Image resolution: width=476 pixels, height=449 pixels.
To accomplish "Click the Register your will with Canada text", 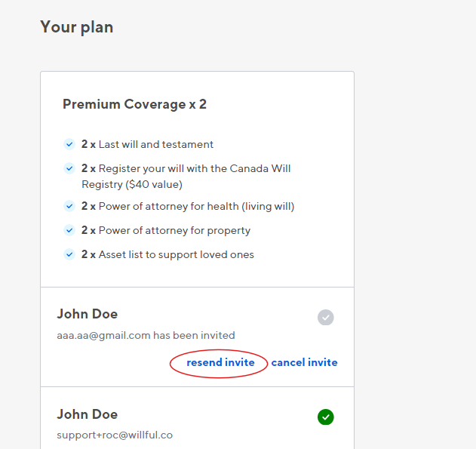I will pos(186,177).
